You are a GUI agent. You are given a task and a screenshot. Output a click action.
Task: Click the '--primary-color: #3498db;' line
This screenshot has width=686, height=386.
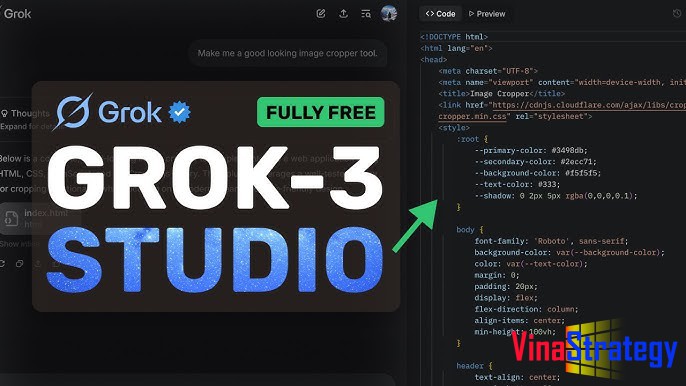click(x=531, y=151)
